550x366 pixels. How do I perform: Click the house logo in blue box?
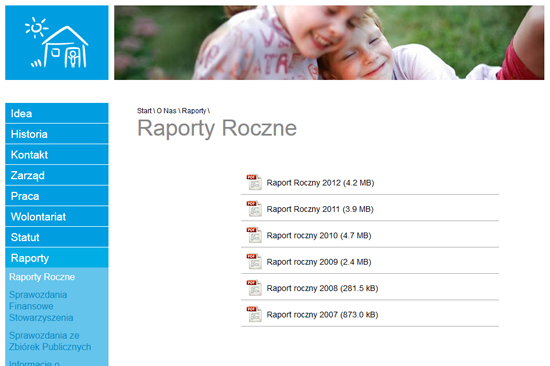(x=57, y=42)
